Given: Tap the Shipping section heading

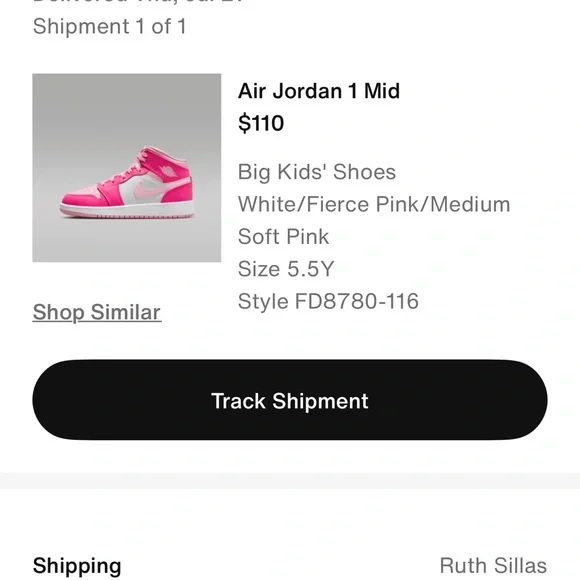Looking at the screenshot, I should [x=77, y=566].
